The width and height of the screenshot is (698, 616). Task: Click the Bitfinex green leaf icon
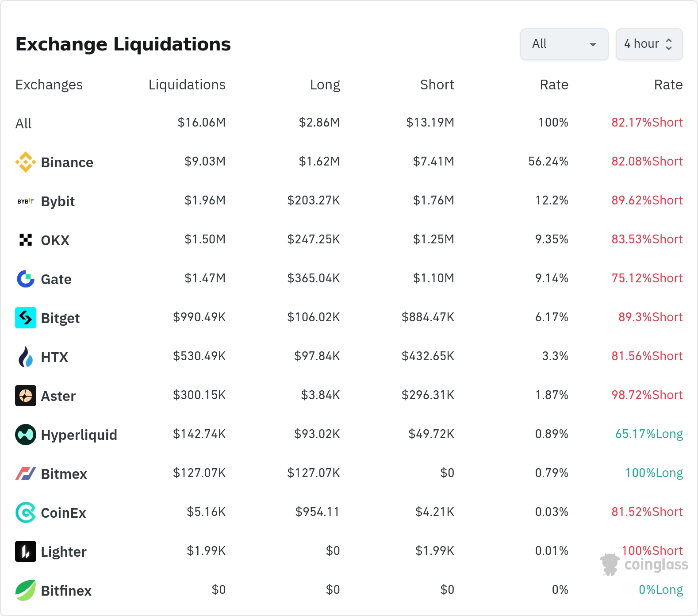pos(25,590)
